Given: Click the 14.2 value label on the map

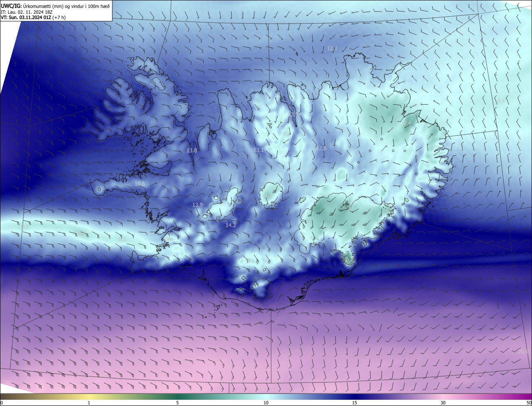Looking at the screenshot, I should click(231, 225).
